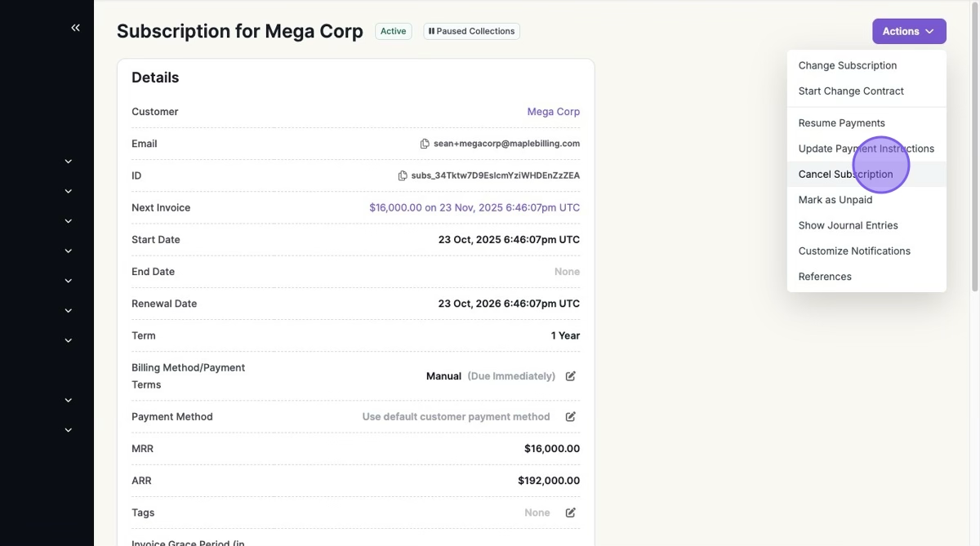Image resolution: width=980 pixels, height=546 pixels.
Task: Choose Mark as Unpaid option
Action: pyautogui.click(x=835, y=200)
